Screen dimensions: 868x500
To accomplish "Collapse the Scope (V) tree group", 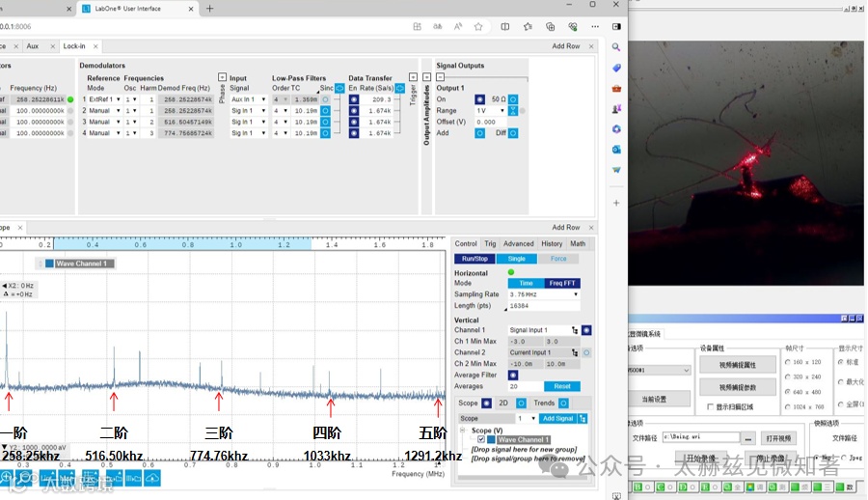I will [x=463, y=431].
